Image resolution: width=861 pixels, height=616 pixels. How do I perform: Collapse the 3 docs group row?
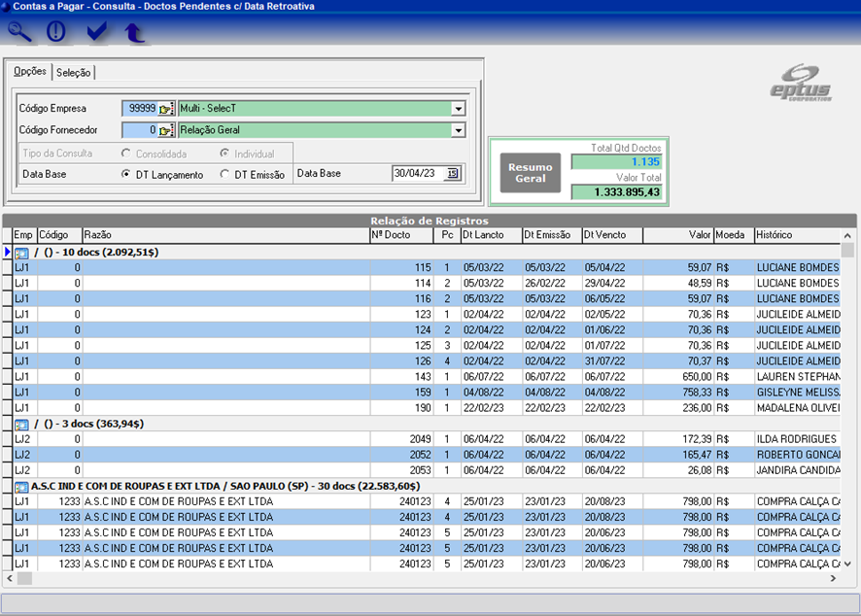pyautogui.click(x=21, y=425)
